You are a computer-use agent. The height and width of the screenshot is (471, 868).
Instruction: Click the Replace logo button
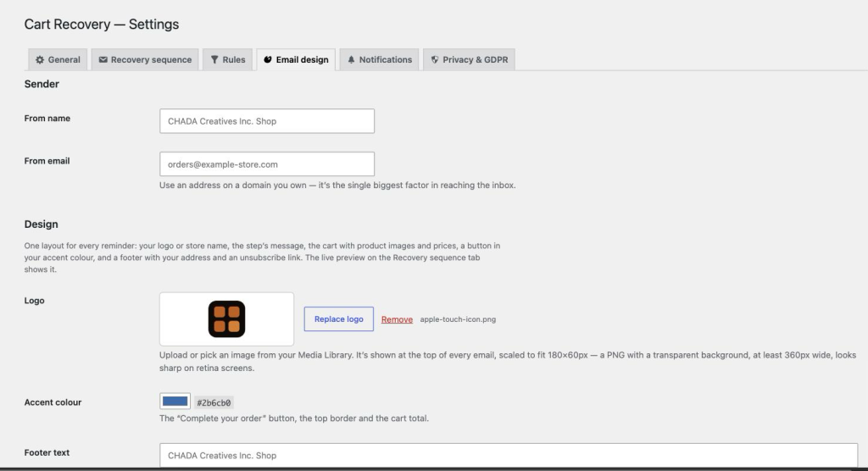click(x=339, y=319)
